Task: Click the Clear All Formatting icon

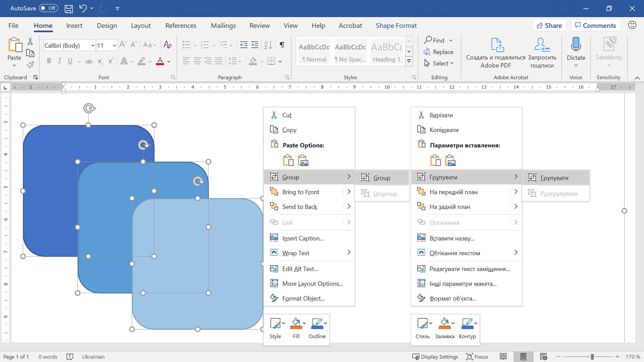Action: pos(167,45)
